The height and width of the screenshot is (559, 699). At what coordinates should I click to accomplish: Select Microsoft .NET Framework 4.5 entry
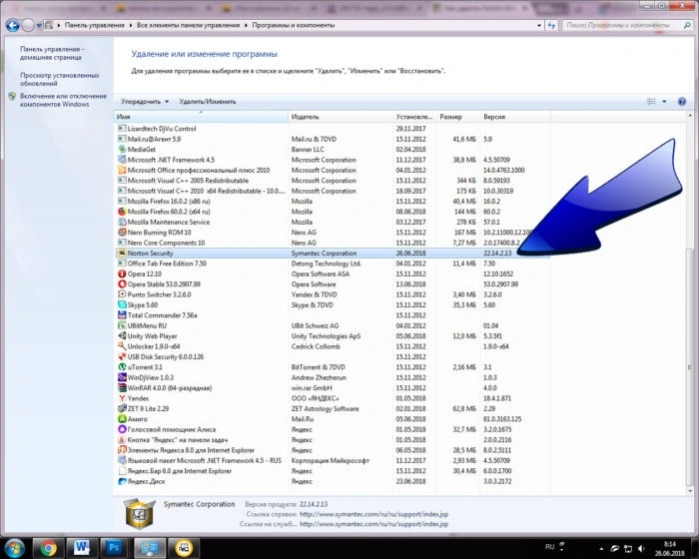pos(332,160)
